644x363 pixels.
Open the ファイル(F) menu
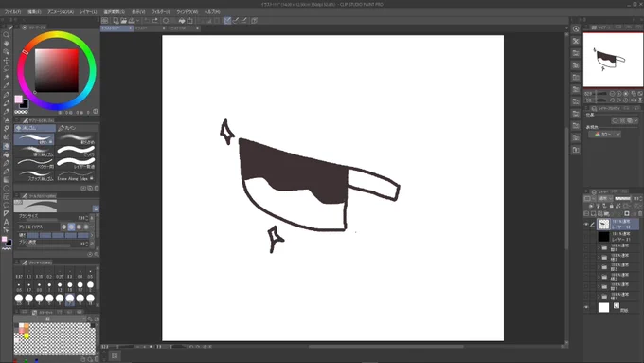12,12
